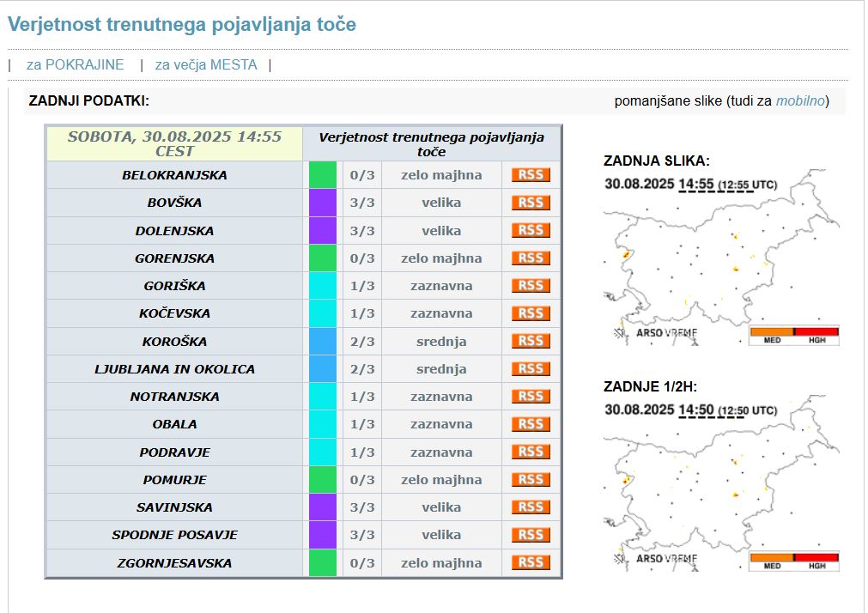Image resolution: width=868 pixels, height=613 pixels.
Task: Switch to the 'za POKRAJINE' view
Action: [x=76, y=64]
